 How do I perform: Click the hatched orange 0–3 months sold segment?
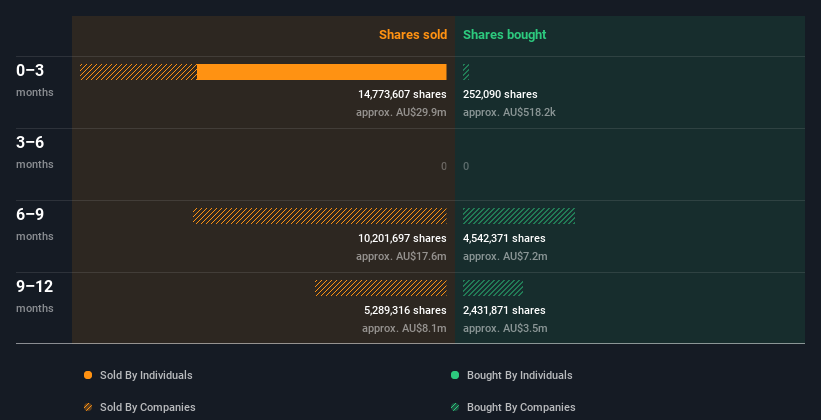pyautogui.click(x=138, y=72)
